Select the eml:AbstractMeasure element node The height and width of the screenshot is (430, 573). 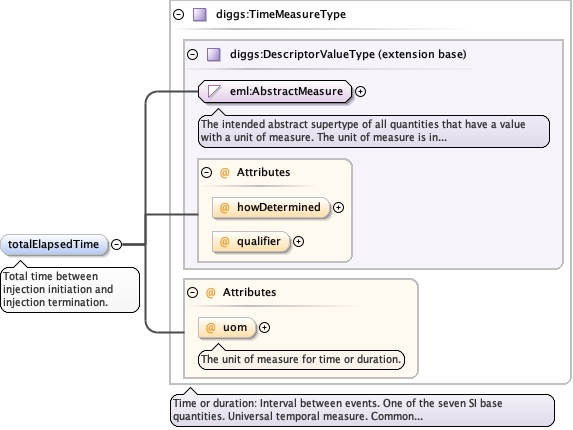pyautogui.click(x=275, y=91)
